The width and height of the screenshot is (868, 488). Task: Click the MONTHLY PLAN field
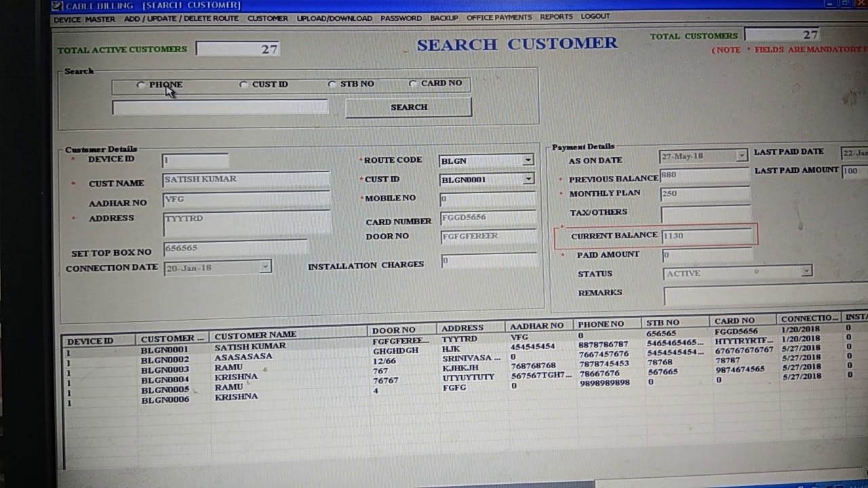coord(705,194)
